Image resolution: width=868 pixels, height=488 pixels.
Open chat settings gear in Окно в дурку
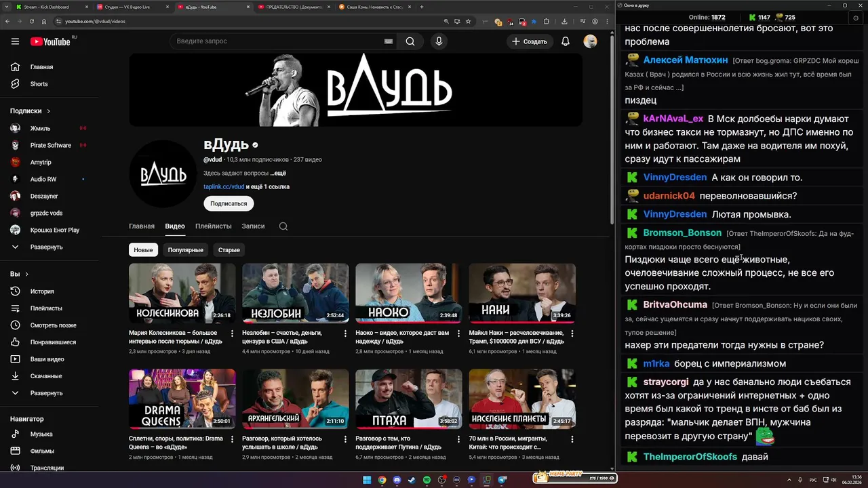click(856, 18)
